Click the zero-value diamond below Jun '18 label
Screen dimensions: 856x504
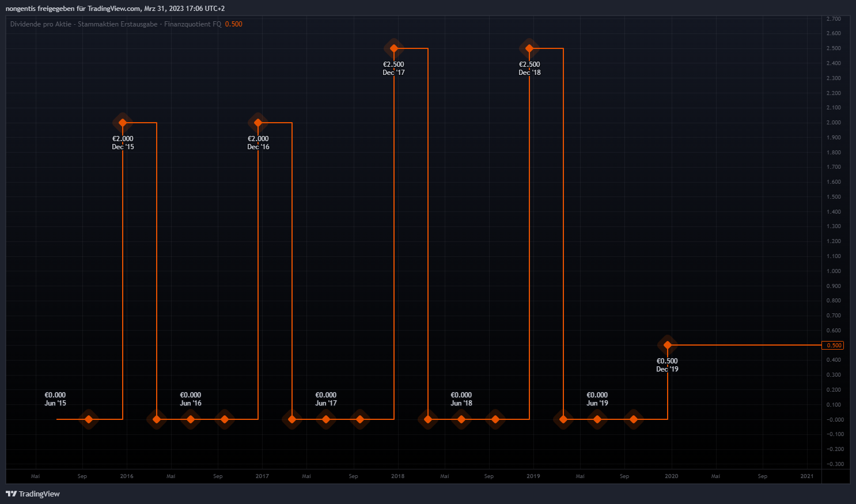461,419
